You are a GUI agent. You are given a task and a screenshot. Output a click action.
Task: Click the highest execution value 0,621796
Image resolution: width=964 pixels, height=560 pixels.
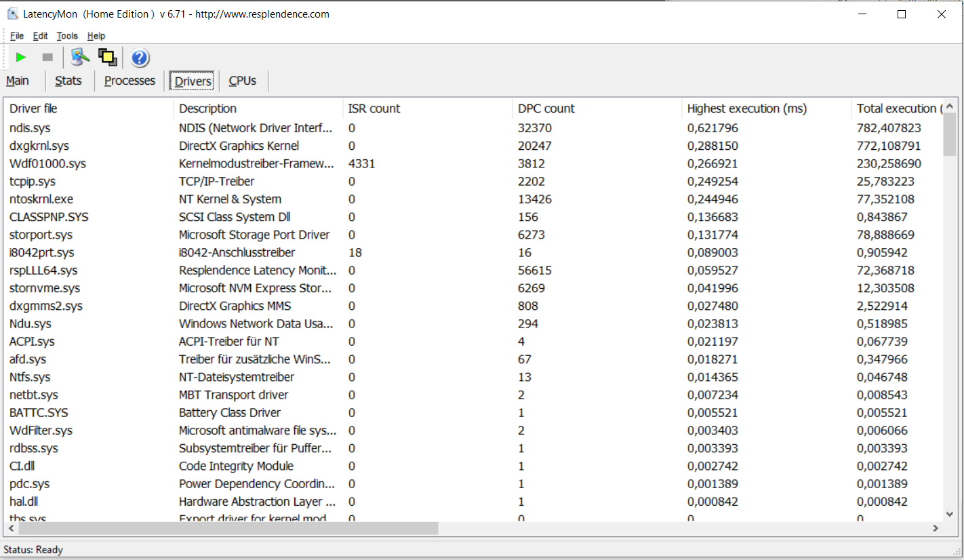coord(712,128)
